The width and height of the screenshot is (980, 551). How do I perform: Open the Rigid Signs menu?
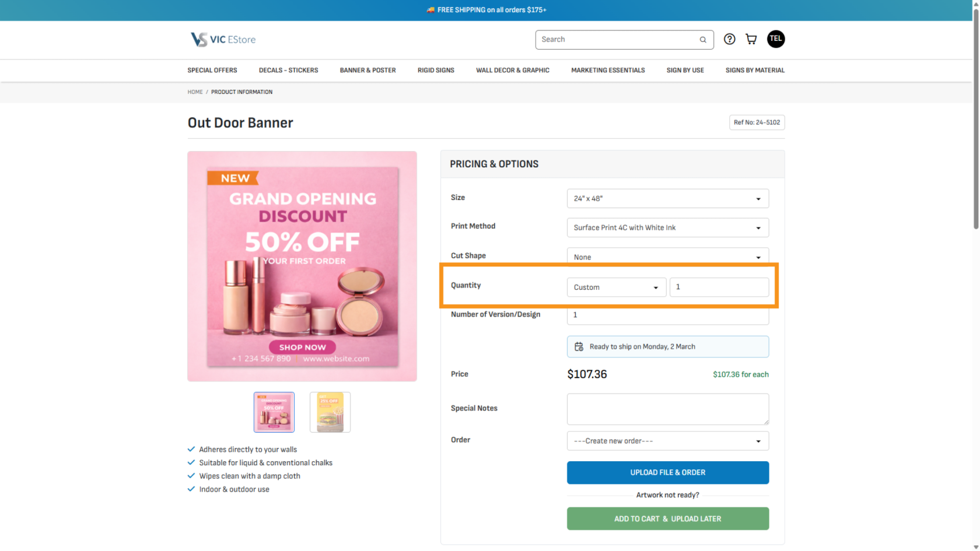point(436,71)
